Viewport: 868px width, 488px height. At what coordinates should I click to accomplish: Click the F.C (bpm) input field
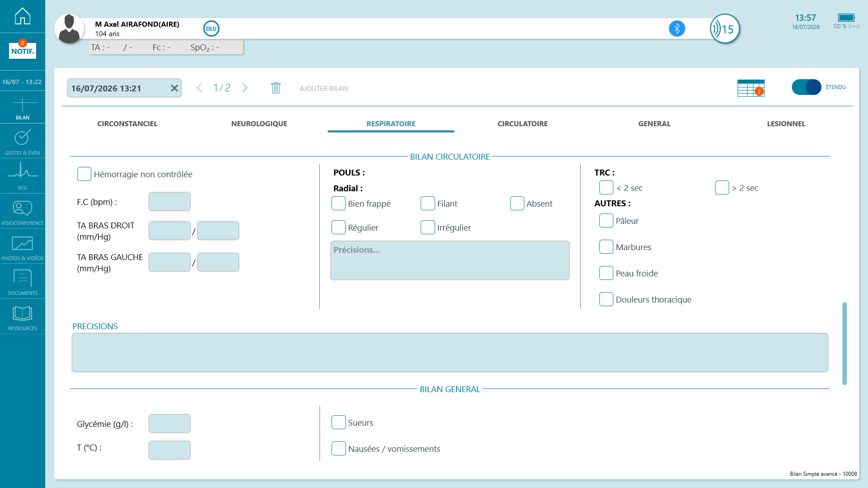click(170, 202)
